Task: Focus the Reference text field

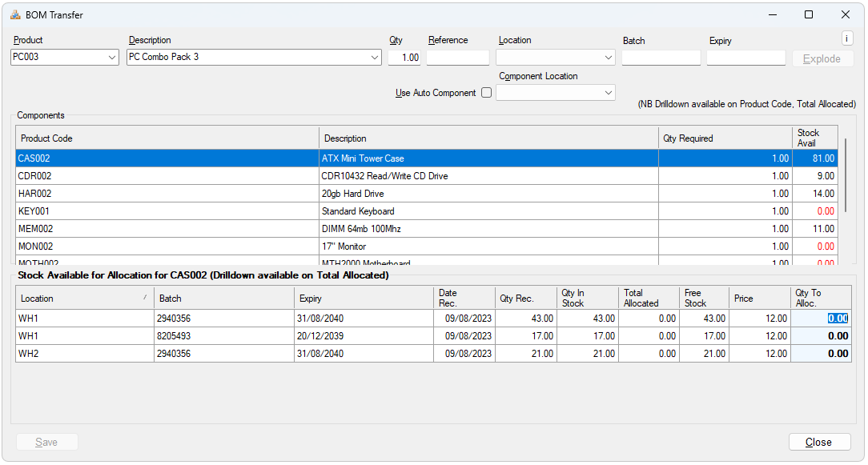Action: (457, 58)
